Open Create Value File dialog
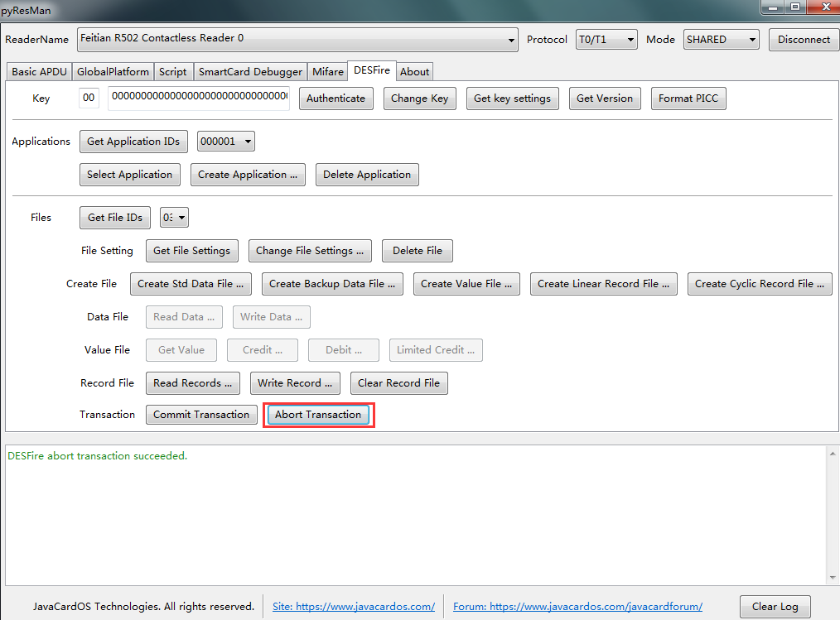Image resolution: width=840 pixels, height=620 pixels. click(x=466, y=284)
